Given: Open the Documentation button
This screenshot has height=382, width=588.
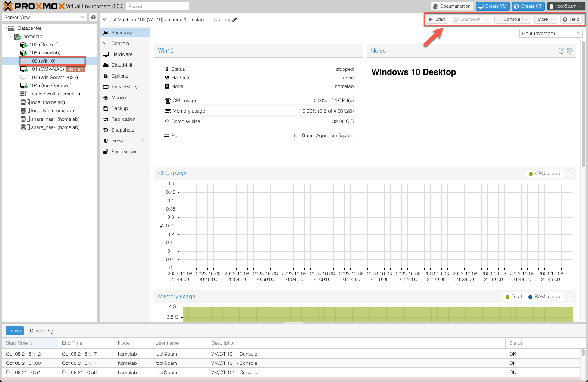Looking at the screenshot, I should point(452,6).
